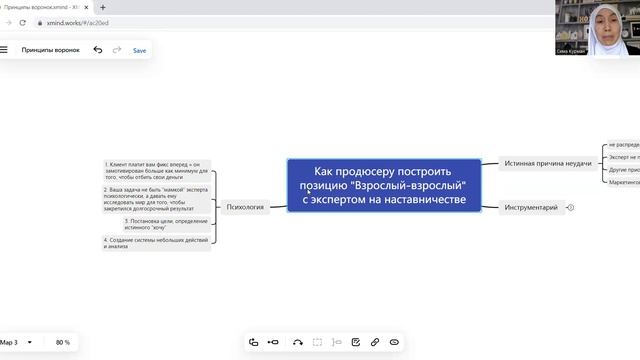Save the mind map
Viewport: 640px width, 360px height.
(x=139, y=50)
